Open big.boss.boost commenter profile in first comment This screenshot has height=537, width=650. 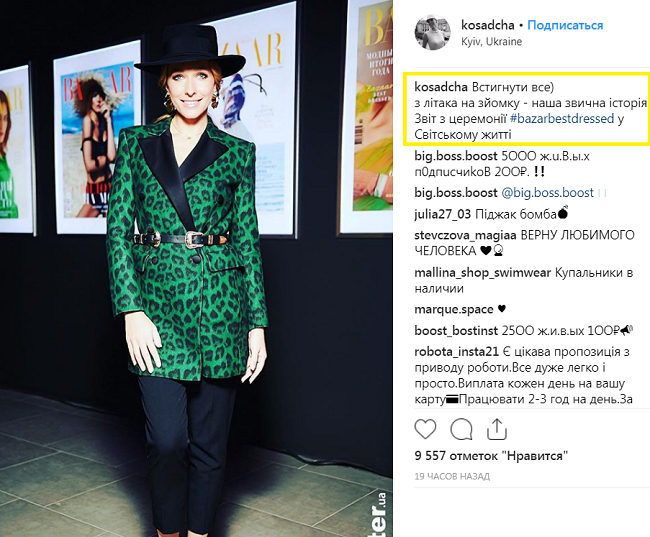click(456, 156)
